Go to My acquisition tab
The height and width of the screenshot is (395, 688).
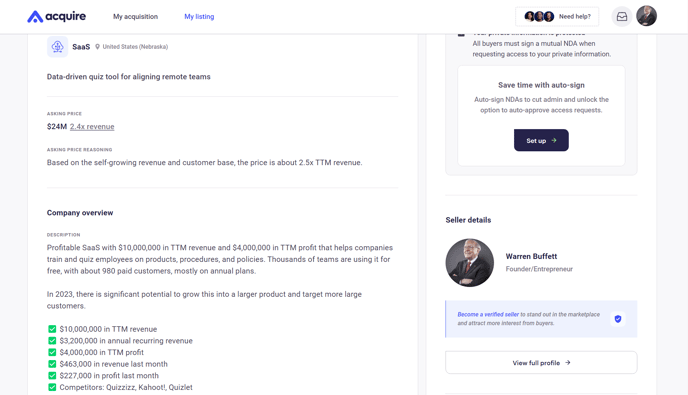point(136,17)
